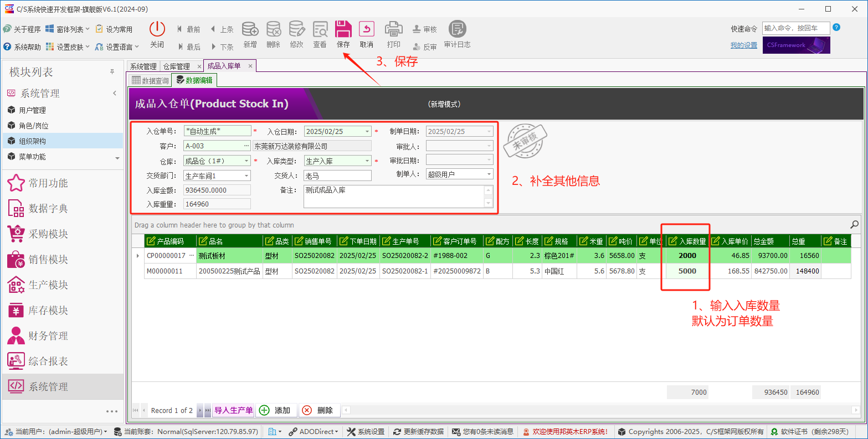This screenshot has height=439, width=868.
Task: Click the Approve (审核) toolbar item
Action: [x=424, y=29]
